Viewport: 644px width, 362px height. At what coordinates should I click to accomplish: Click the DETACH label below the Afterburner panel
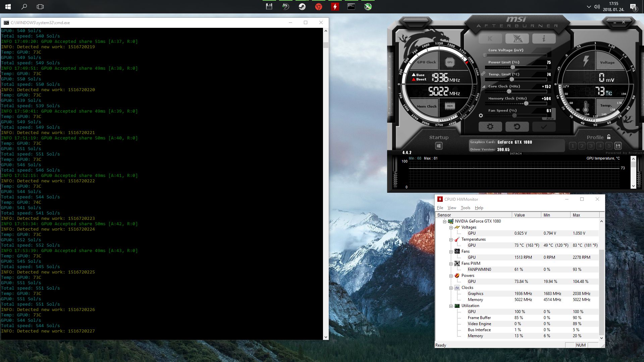point(516,154)
